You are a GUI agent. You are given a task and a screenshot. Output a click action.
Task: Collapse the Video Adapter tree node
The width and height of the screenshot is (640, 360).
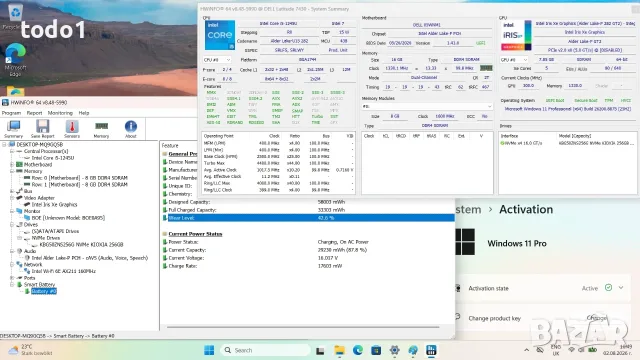(12, 198)
